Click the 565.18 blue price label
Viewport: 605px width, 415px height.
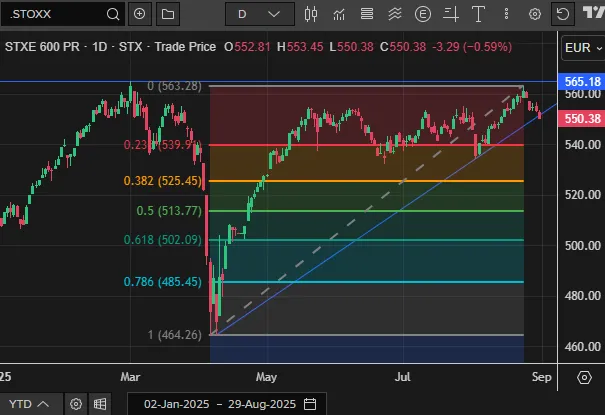coord(582,82)
